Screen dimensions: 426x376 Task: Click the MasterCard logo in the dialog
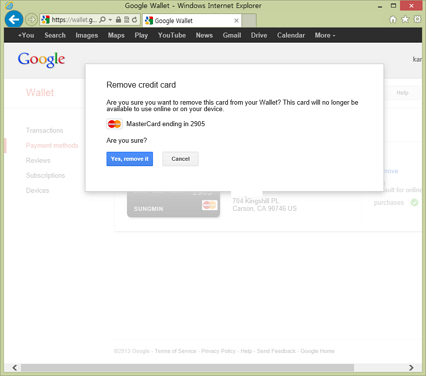point(114,124)
